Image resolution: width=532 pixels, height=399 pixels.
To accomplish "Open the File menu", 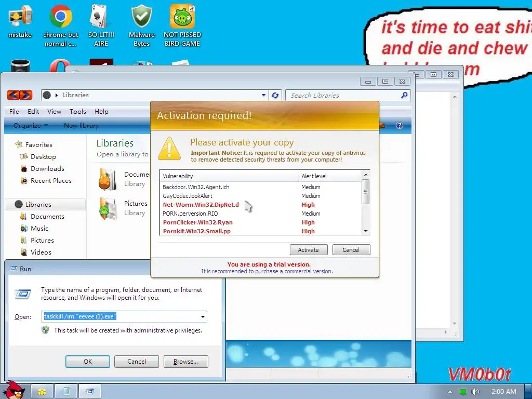I will pyautogui.click(x=14, y=111).
